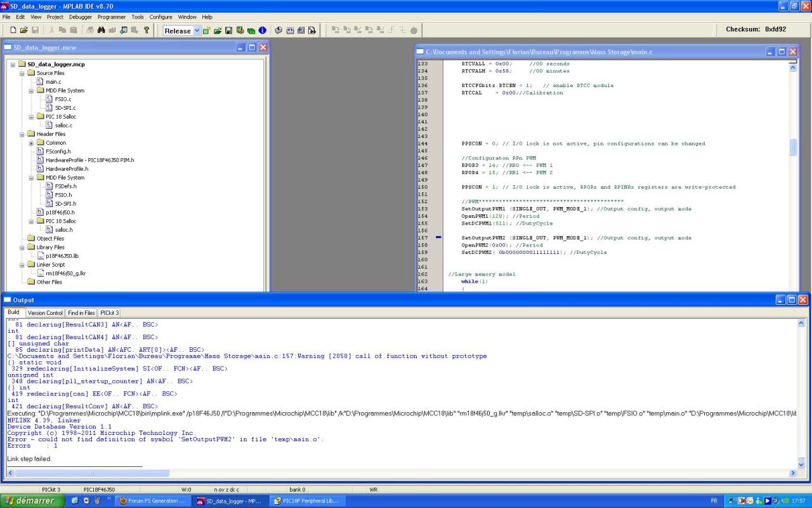Screen dimensions: 812x508
Task: Click the Paste toolbar icon
Action: point(74,30)
